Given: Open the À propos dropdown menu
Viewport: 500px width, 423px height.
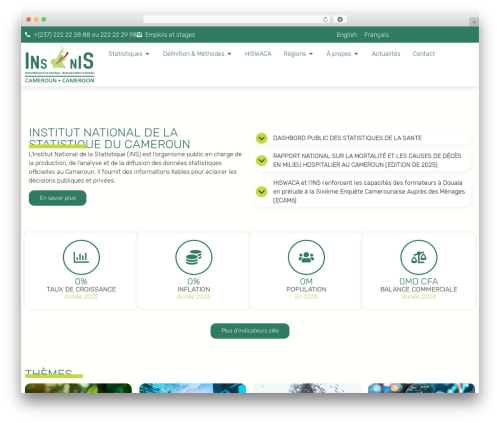Looking at the screenshot, I should (342, 54).
